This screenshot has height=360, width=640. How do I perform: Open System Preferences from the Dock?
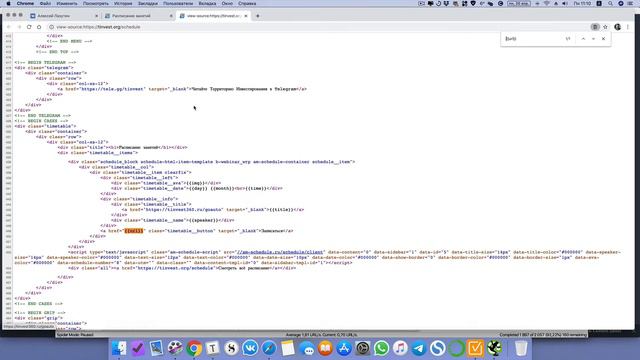pos(362,348)
